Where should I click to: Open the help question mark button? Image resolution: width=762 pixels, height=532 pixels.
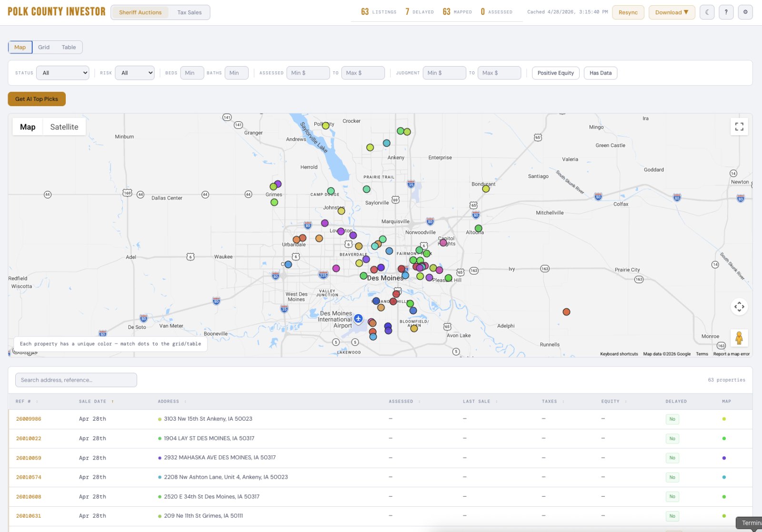(x=726, y=12)
